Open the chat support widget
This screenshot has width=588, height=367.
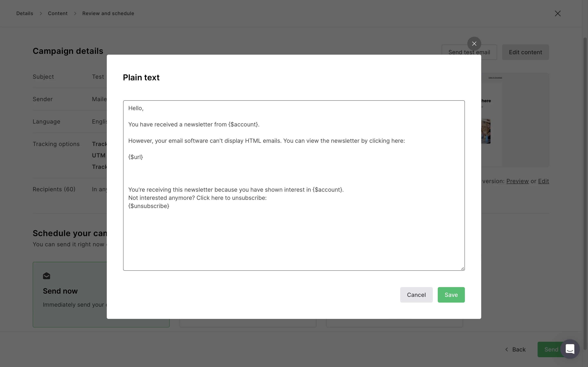coord(570,349)
